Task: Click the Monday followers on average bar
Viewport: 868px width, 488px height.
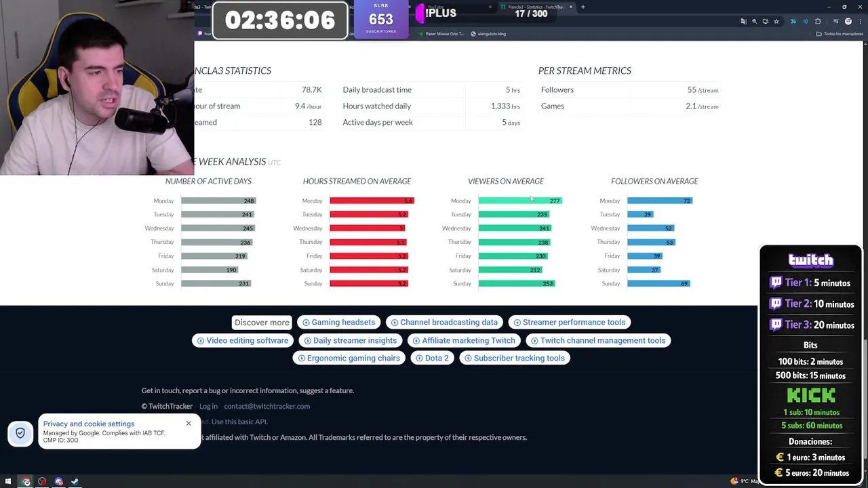Action: (660, 201)
